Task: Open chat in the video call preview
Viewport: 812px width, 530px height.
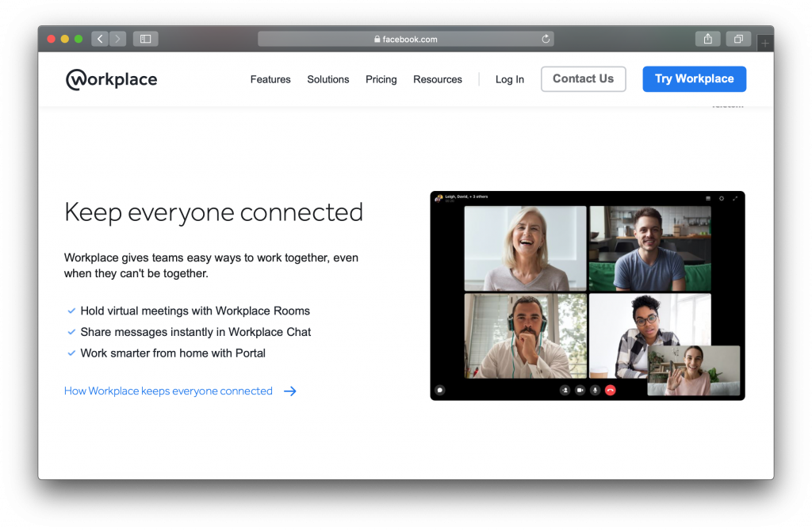Action: (x=439, y=391)
